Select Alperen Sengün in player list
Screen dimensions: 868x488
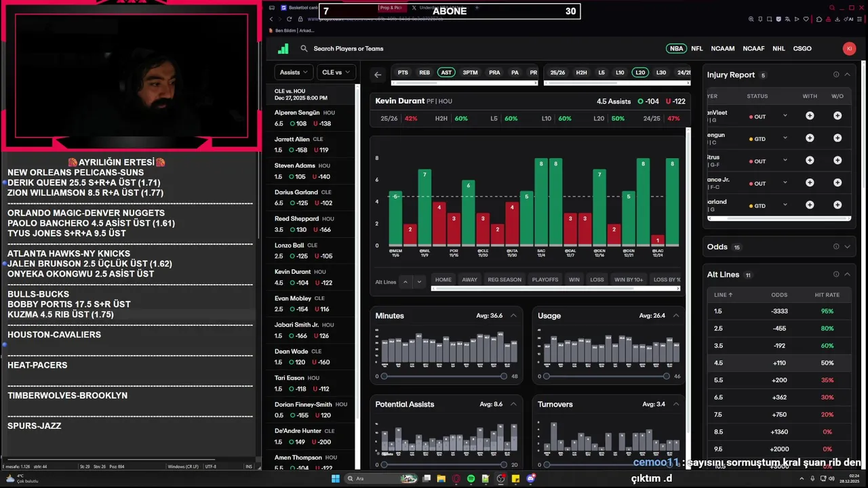pos(312,119)
